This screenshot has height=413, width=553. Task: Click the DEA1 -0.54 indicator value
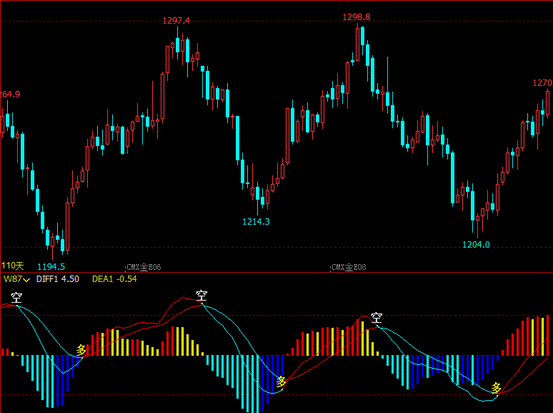114,279
